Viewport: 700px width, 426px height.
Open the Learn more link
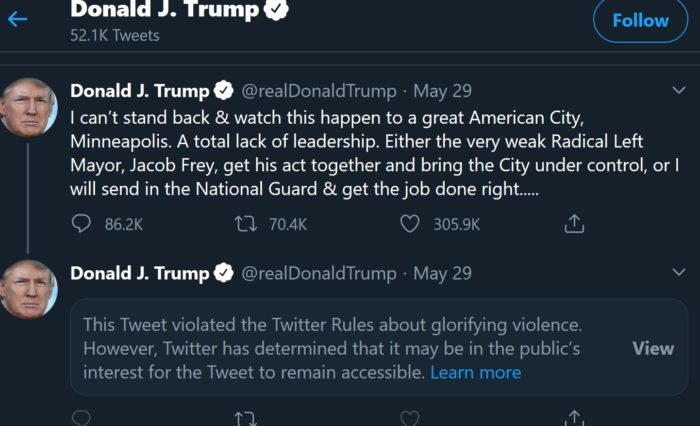tap(475, 372)
